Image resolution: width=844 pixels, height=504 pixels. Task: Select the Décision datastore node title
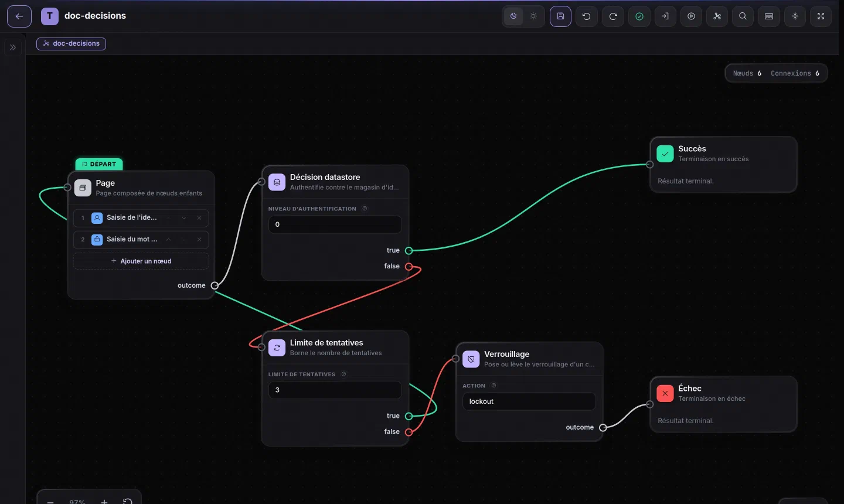(325, 177)
